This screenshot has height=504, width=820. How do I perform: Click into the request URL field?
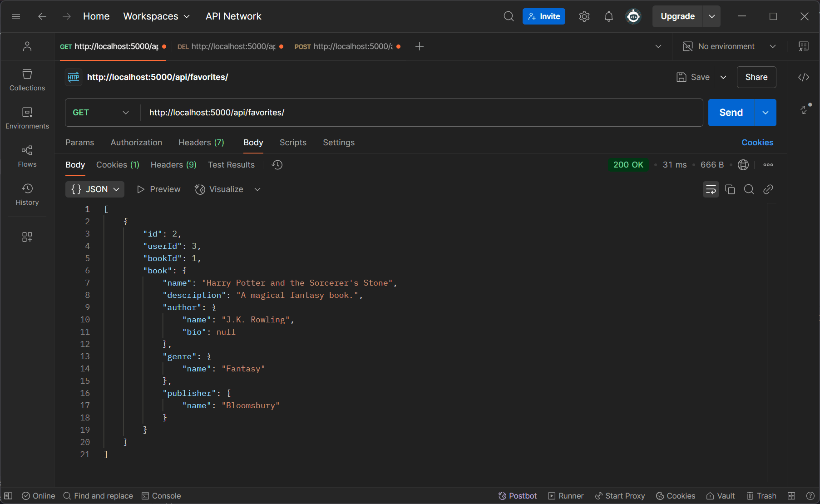(421, 113)
